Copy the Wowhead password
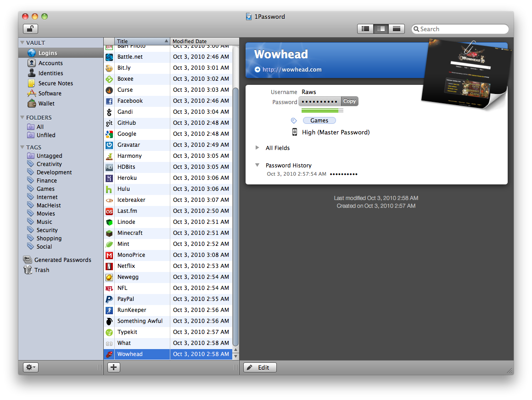Viewport: 532px width, 400px height. pyautogui.click(x=349, y=101)
